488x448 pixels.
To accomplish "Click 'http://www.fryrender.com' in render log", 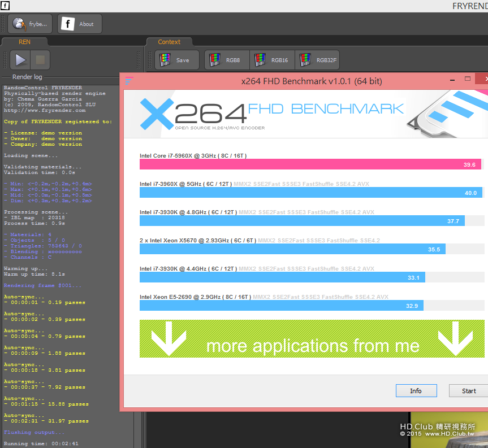I will coord(45,110).
